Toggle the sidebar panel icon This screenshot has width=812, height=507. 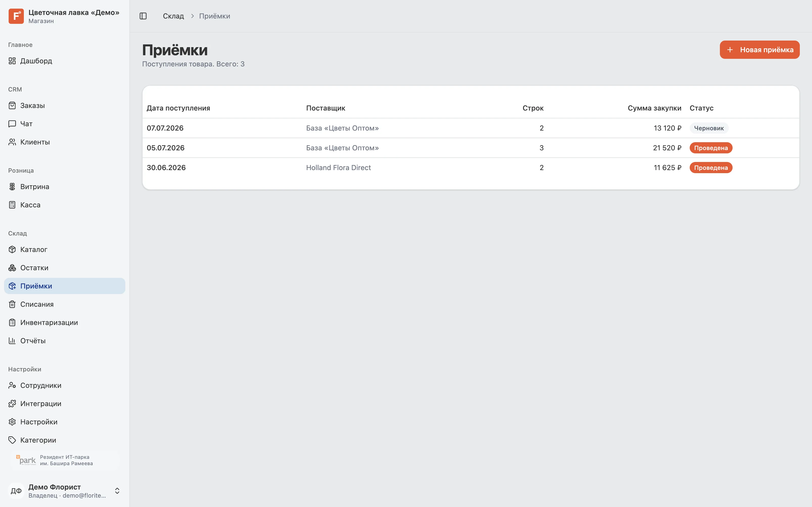(x=143, y=16)
